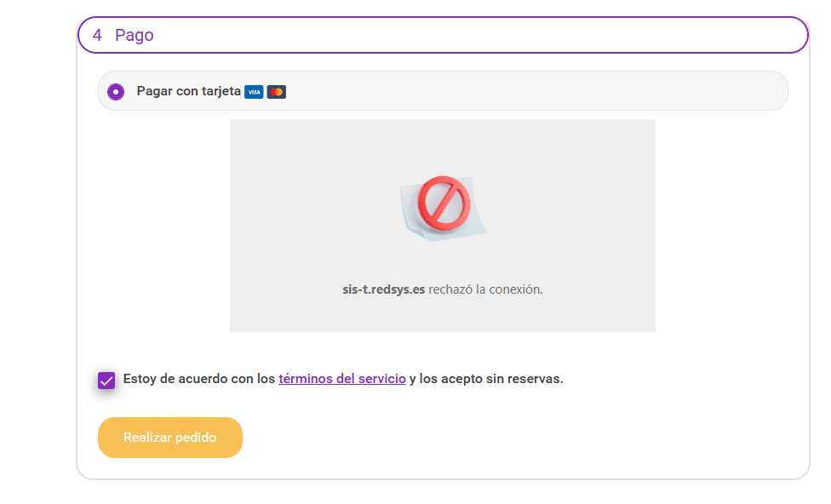The height and width of the screenshot is (504, 831).
Task: Click the 'sis-t.redsys.es' bold domain text
Action: [x=383, y=289]
